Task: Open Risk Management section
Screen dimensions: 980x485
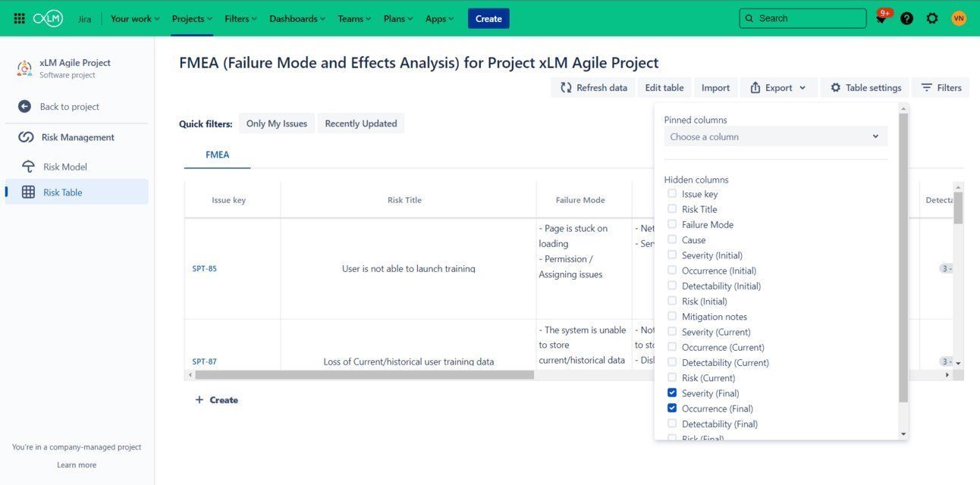Action: 77,137
